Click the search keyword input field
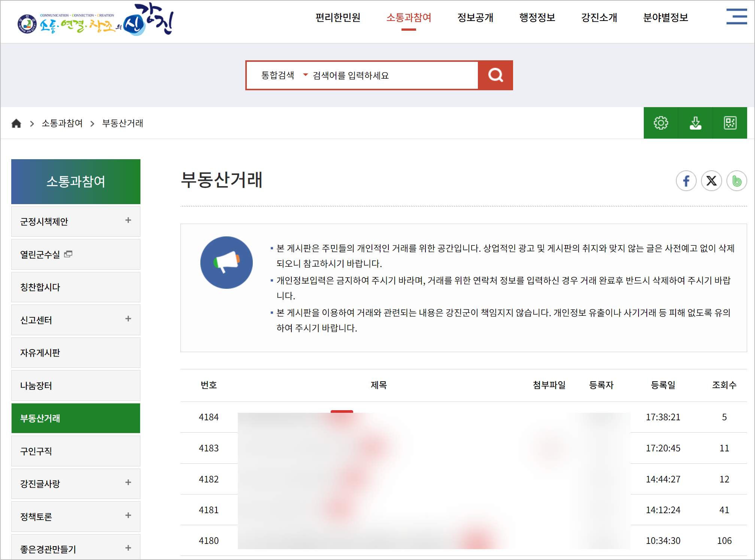Viewport: 755px width, 560px height. coord(393,75)
